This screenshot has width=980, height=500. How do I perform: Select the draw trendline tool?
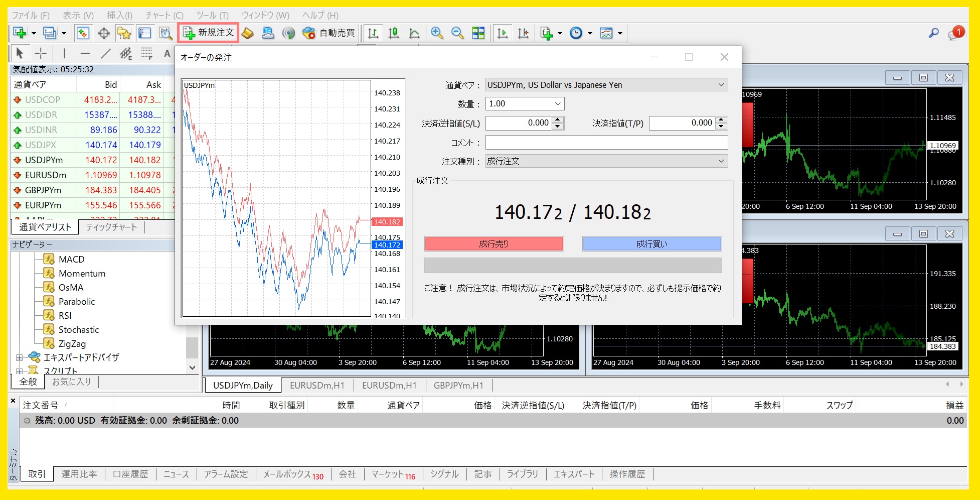(105, 53)
